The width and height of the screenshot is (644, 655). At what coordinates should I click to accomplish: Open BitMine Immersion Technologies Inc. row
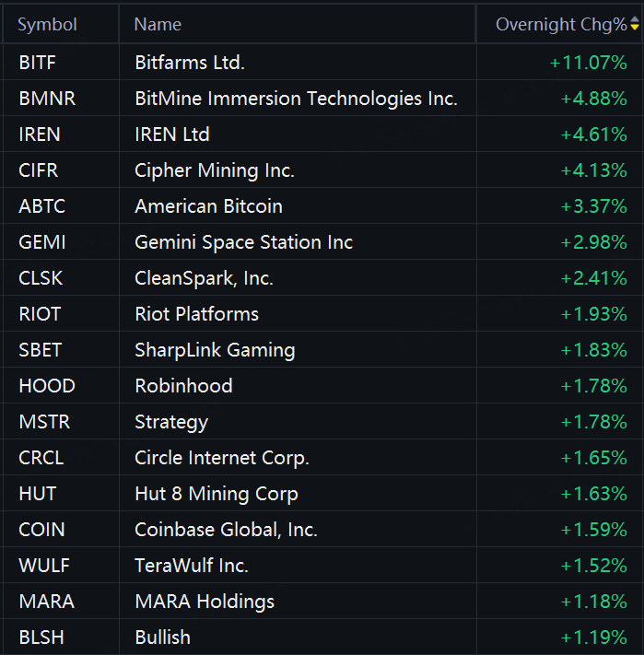296,99
